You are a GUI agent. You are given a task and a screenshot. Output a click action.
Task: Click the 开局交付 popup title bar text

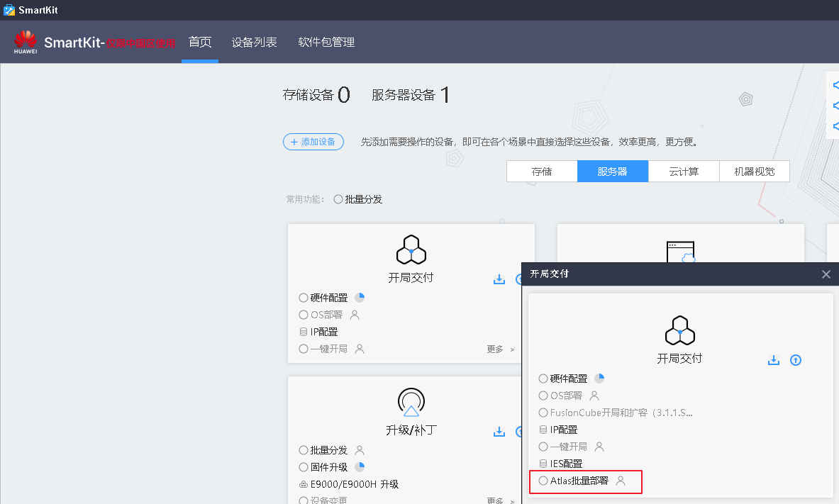point(550,274)
